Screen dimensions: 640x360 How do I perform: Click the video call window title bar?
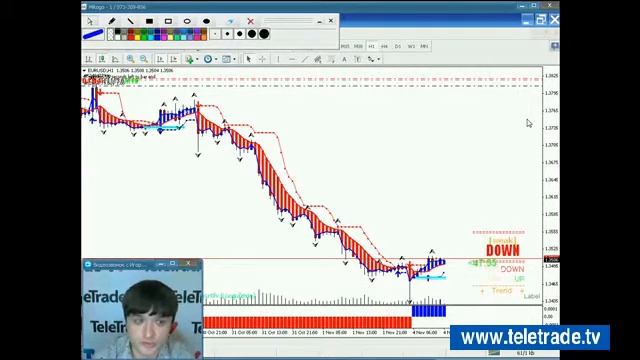142,264
